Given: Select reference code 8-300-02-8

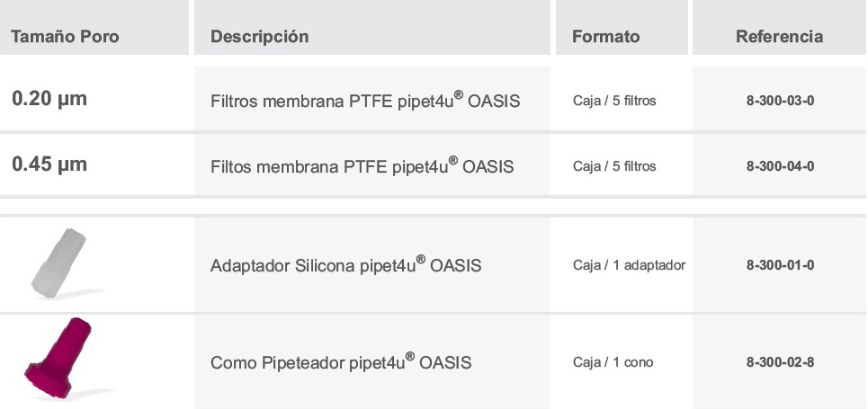Looking at the screenshot, I should (x=780, y=363).
